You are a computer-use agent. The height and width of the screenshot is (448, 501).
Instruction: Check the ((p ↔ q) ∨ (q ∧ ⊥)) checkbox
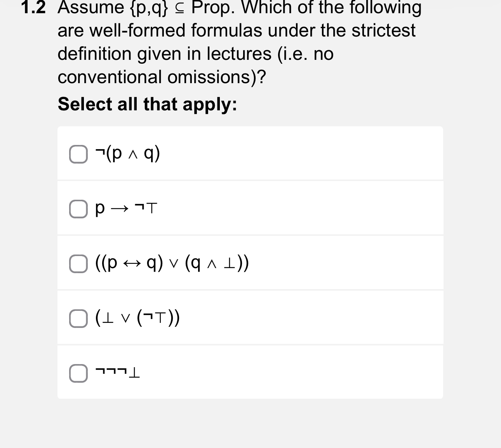78,264
